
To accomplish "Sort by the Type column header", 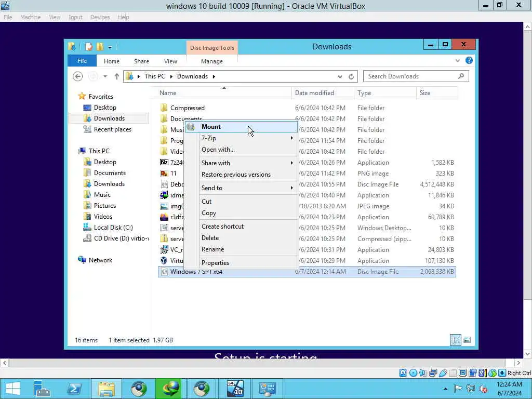I will (x=385, y=93).
